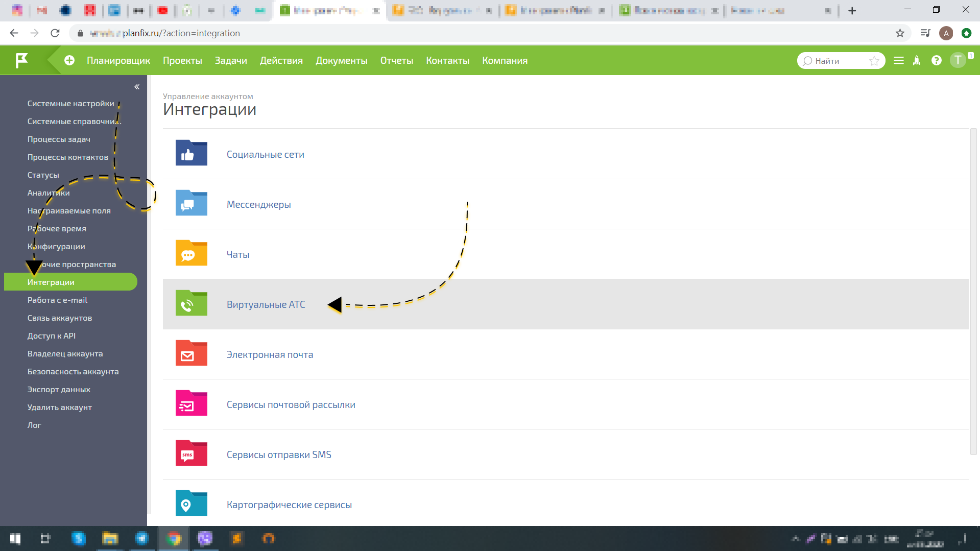This screenshot has height=551, width=980.
Task: Open Planfix help with the question mark icon
Action: 937,60
